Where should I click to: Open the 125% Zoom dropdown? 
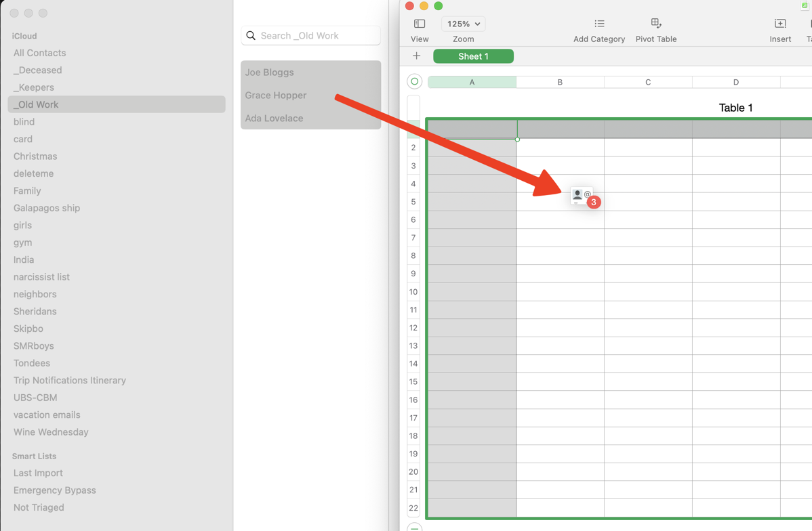[x=464, y=24]
